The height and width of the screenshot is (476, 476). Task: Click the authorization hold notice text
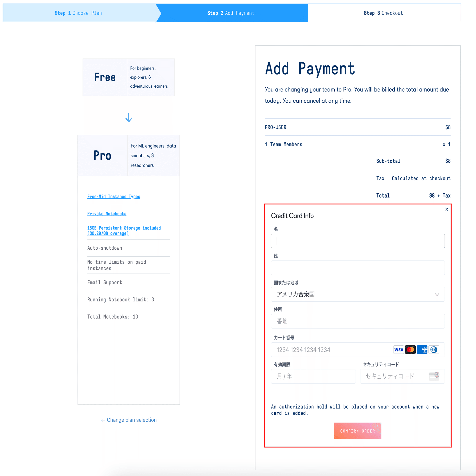pos(355,410)
